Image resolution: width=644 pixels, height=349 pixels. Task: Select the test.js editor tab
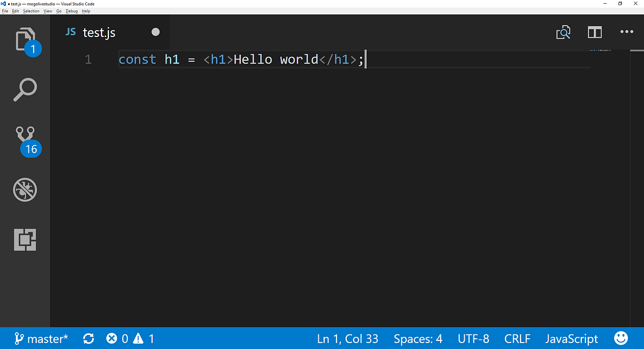tap(99, 32)
